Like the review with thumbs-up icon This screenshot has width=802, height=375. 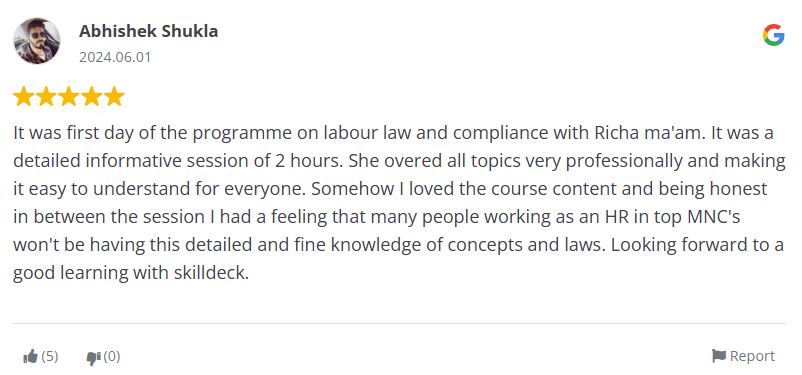[x=31, y=357]
